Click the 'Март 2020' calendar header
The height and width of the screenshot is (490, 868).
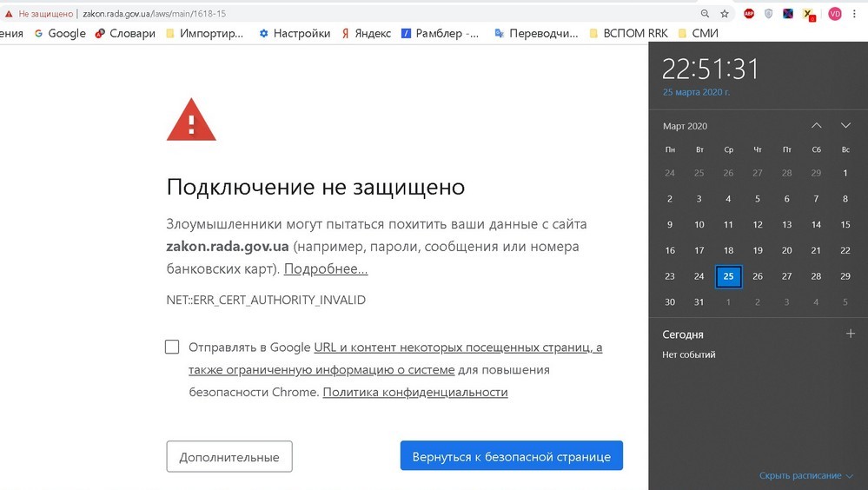tap(685, 126)
